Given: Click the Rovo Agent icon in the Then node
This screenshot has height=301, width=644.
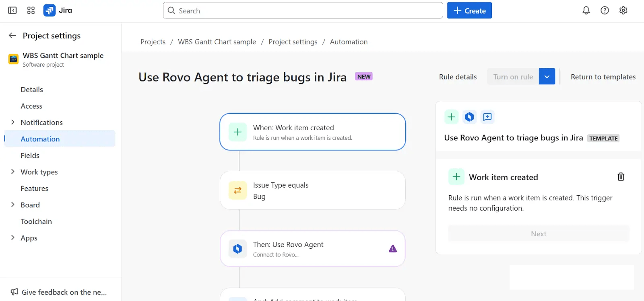Looking at the screenshot, I should [x=238, y=249].
